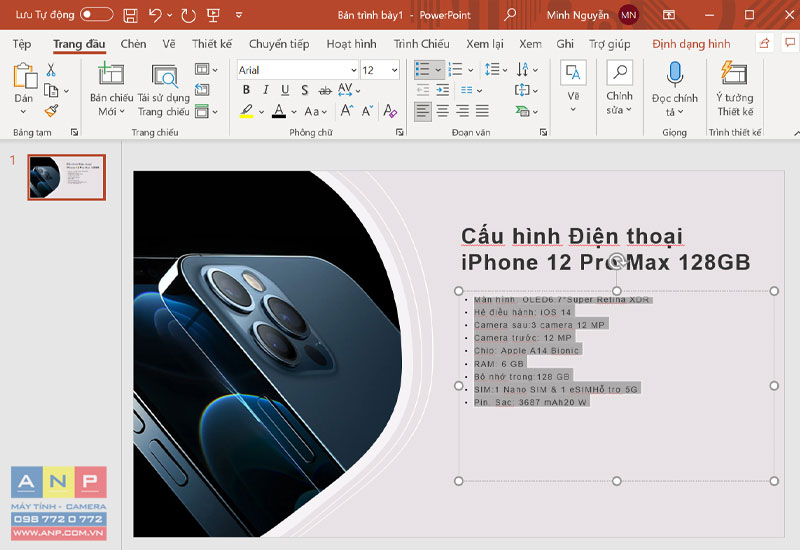Click numbered list icon
Screen dimensions: 800x550
tap(456, 69)
